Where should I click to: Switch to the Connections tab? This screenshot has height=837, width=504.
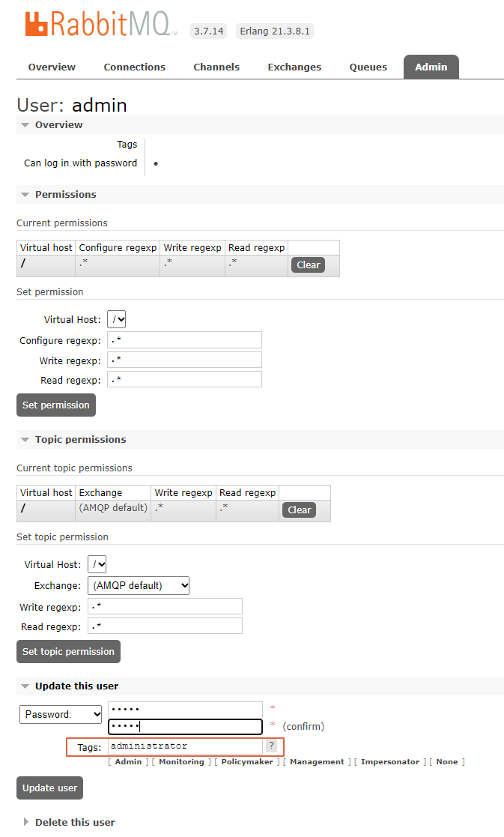(134, 67)
